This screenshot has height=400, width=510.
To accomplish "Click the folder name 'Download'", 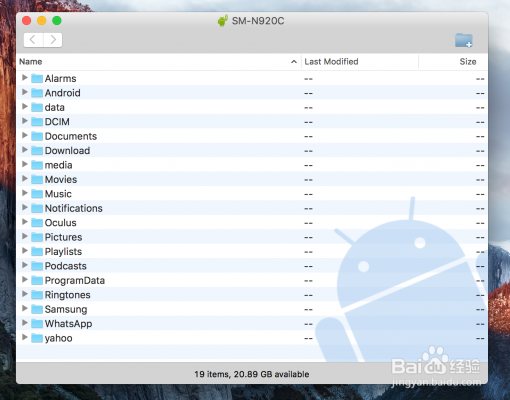I will tap(67, 150).
